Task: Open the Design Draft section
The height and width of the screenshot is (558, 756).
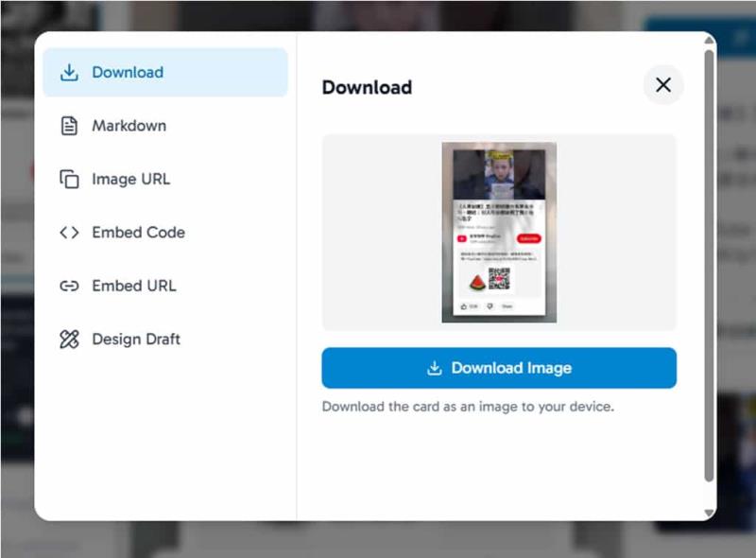Action: [165, 340]
